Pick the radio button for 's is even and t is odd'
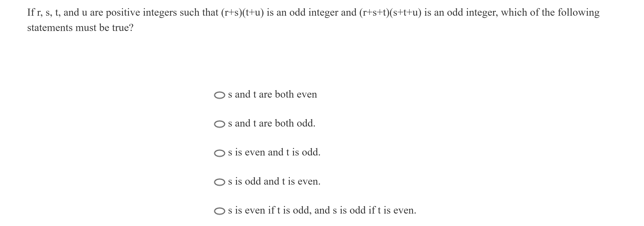 (219, 153)
